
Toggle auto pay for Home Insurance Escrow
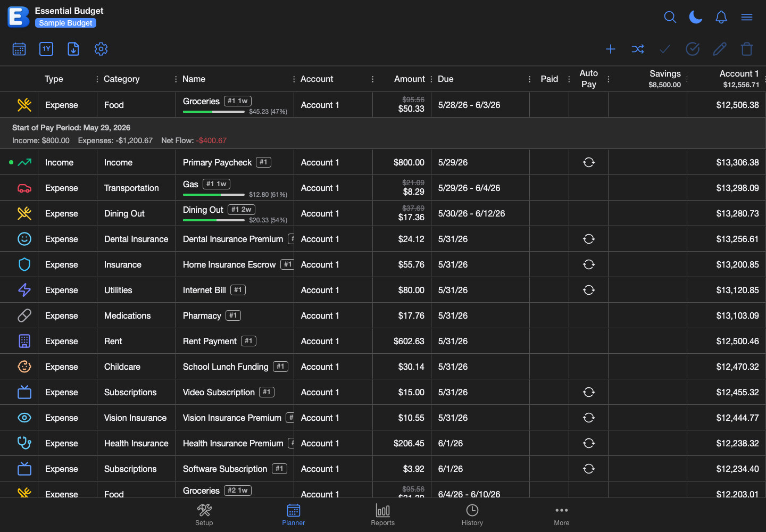pyautogui.click(x=589, y=264)
